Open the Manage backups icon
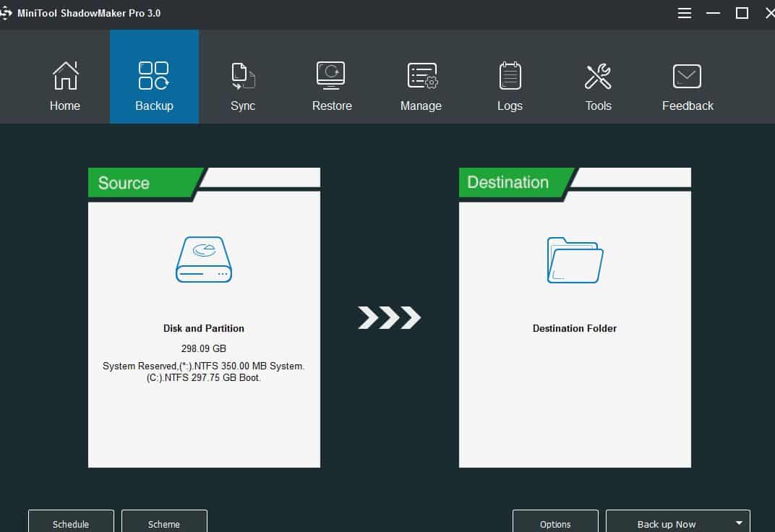 click(421, 75)
